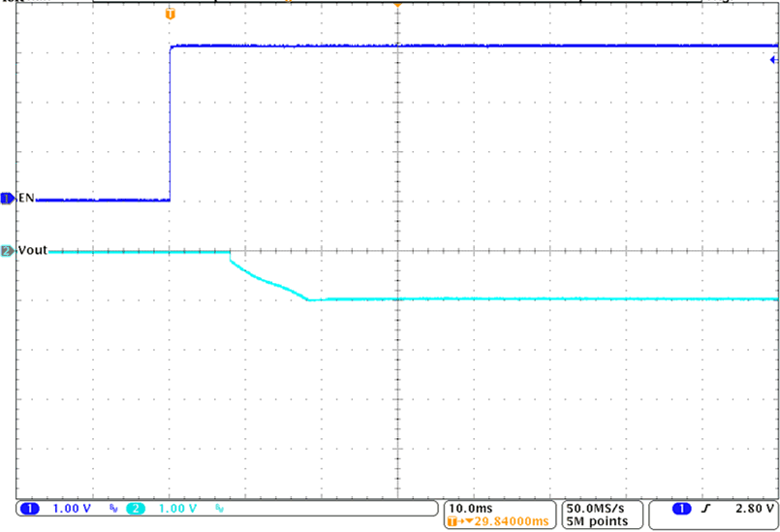Click the orange marker at top center of graticule
The image size is (780, 532).
396,3
